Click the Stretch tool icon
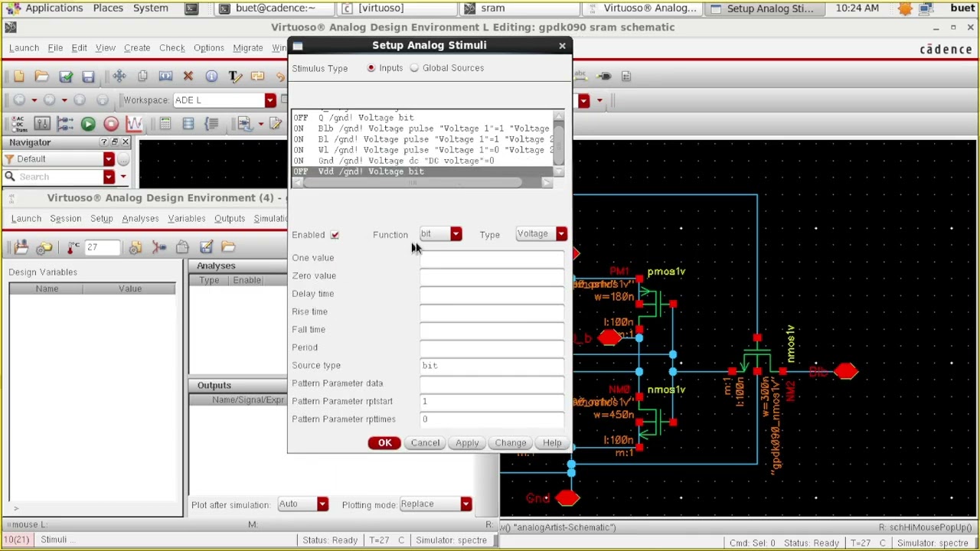 (x=165, y=77)
